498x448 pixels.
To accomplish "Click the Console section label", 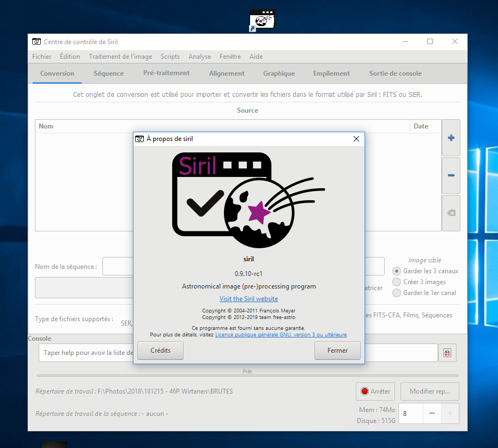I will [40, 339].
